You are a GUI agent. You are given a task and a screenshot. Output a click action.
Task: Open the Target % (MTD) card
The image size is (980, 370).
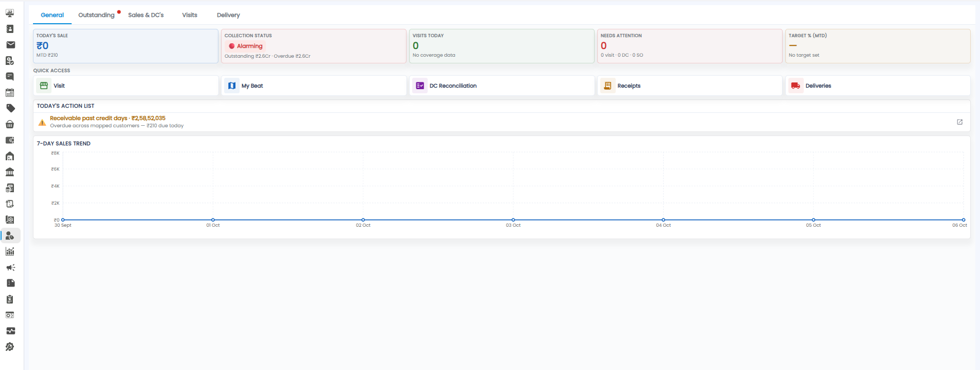tap(878, 46)
